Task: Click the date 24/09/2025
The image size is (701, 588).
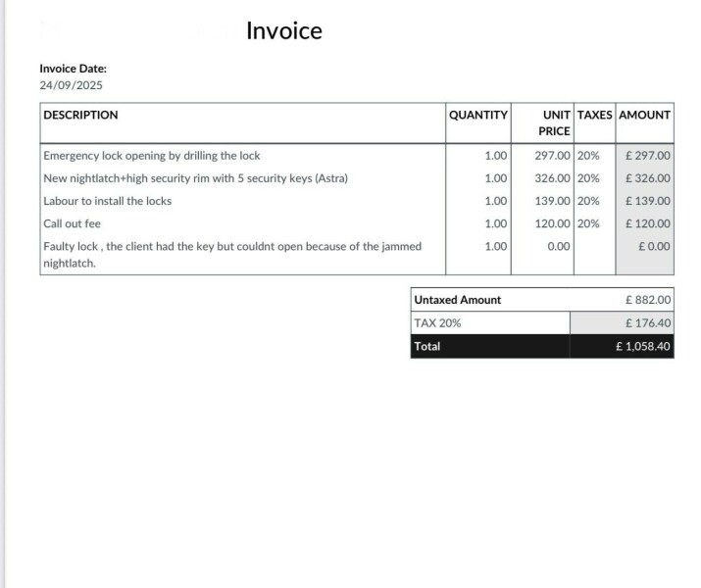Action: coord(71,85)
